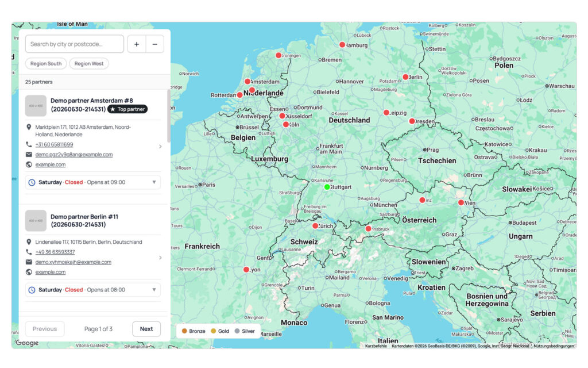Open Berlin partner details chevron
588x368 pixels.
(x=160, y=258)
